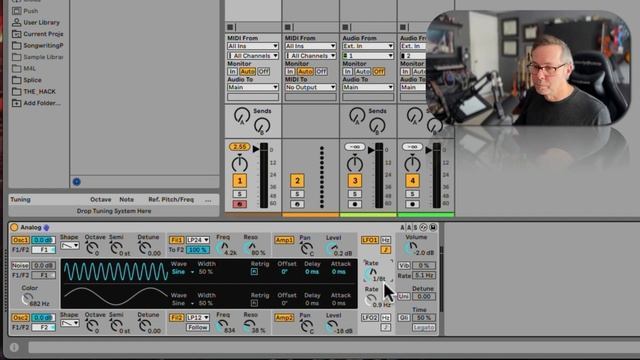Enable Gli glide button
Viewport: 640px width, 360px height.
[x=404, y=318]
